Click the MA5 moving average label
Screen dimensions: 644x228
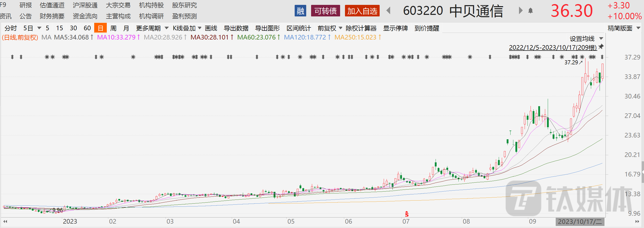[x=73, y=37]
